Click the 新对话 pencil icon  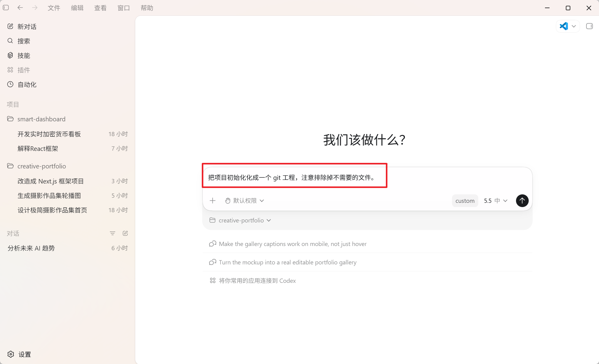10,26
